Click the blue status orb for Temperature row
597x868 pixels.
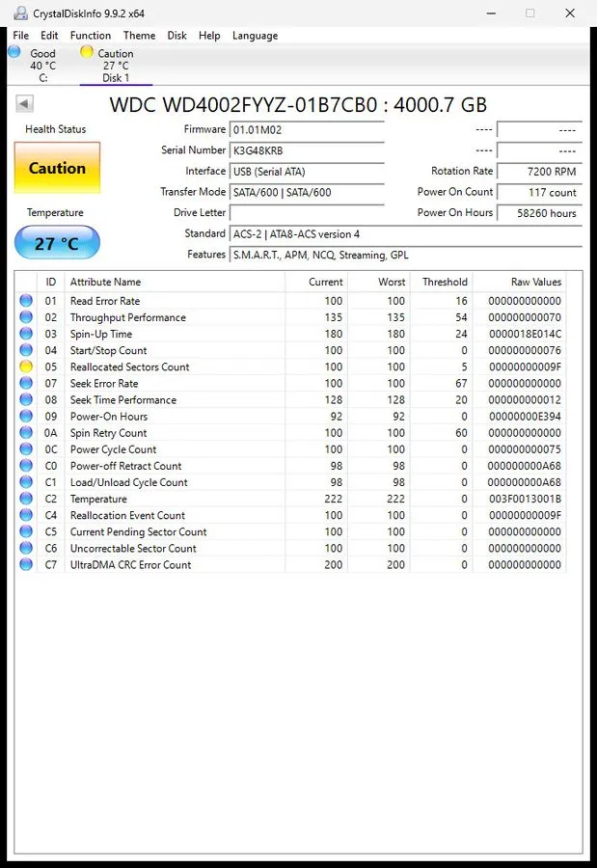click(26, 499)
